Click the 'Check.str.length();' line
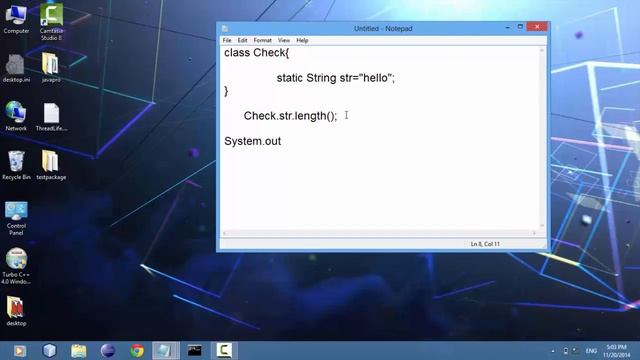Screen dimensions: 640x360 pos(290,116)
